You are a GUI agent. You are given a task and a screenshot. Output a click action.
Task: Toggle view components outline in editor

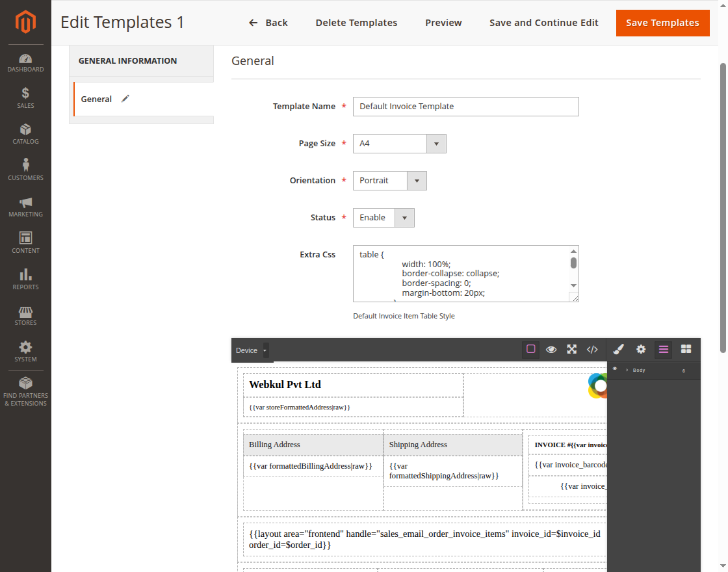point(530,349)
